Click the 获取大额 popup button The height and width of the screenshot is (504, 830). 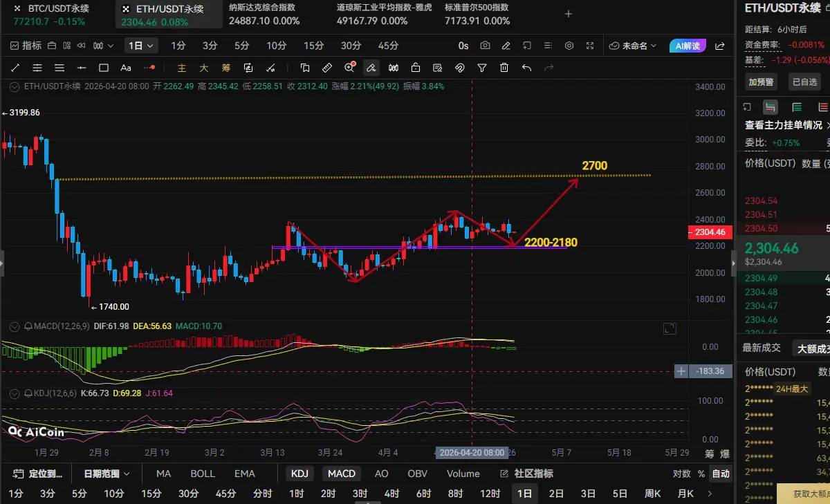[804, 494]
